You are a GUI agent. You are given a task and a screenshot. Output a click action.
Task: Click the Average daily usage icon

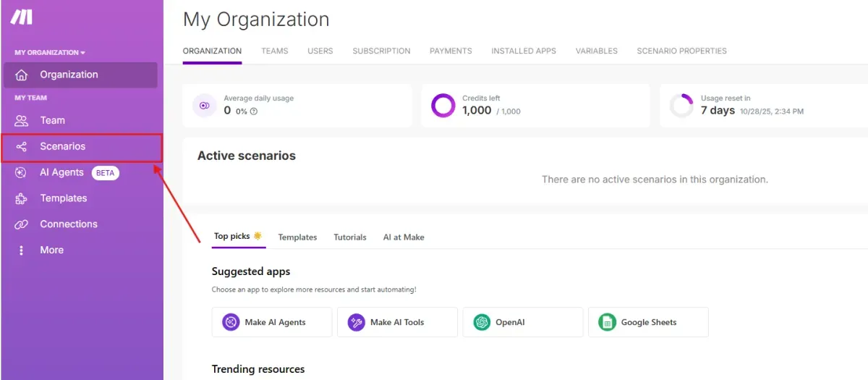pyautogui.click(x=205, y=106)
